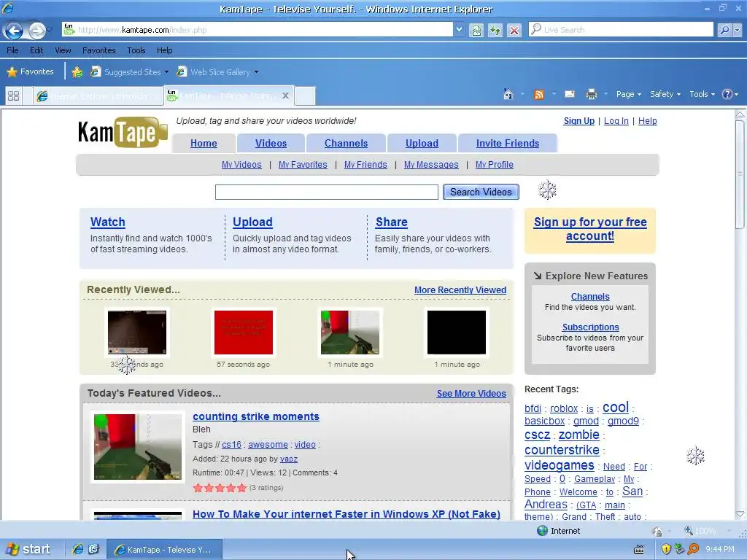This screenshot has width=747, height=560.
Task: Open the More Recently Viewed link
Action: [x=460, y=290]
